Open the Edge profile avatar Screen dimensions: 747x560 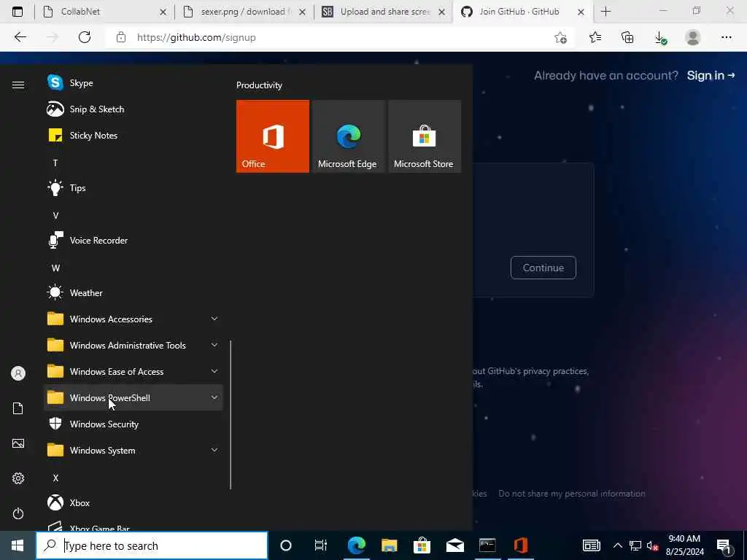(x=693, y=37)
